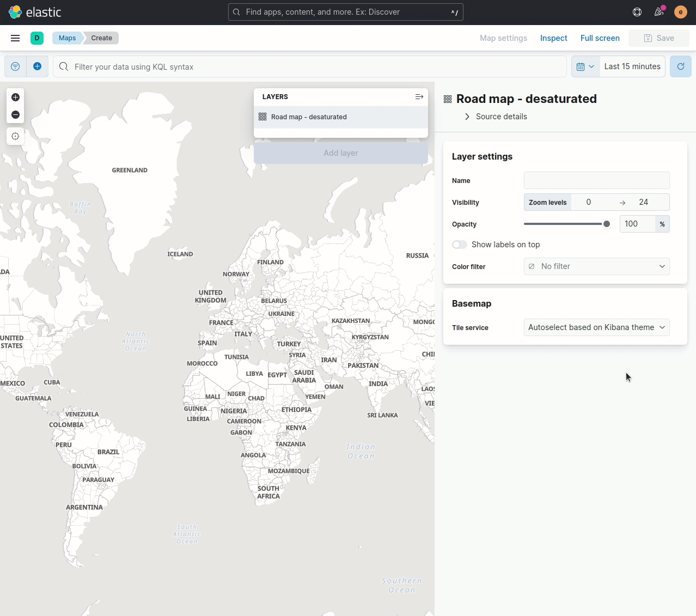Image resolution: width=696 pixels, height=616 pixels.
Task: Open the Tile service dropdown
Action: tap(596, 327)
